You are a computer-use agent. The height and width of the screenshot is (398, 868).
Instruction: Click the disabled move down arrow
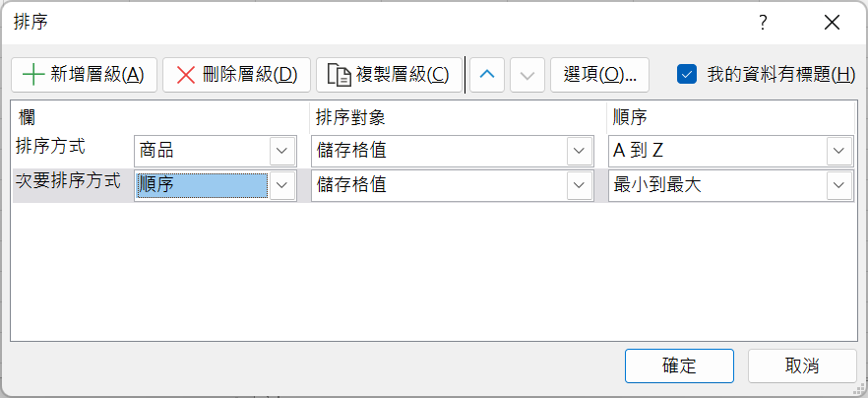coord(527,75)
